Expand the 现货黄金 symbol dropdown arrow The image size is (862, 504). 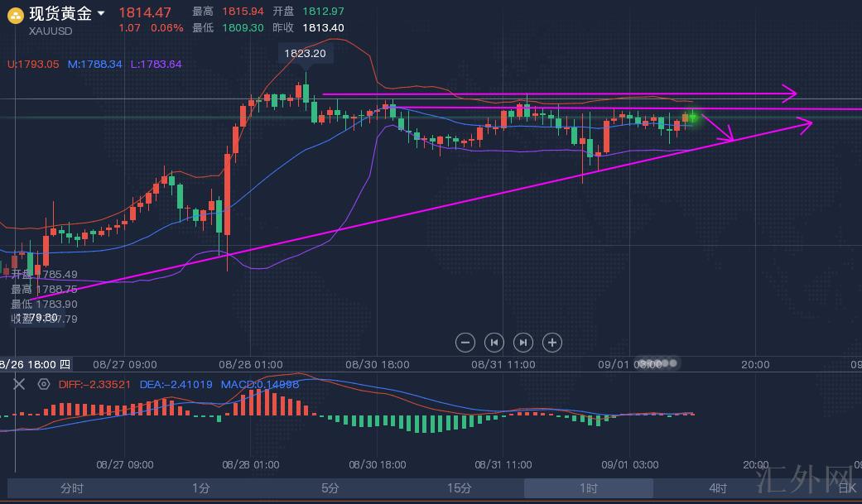101,13
